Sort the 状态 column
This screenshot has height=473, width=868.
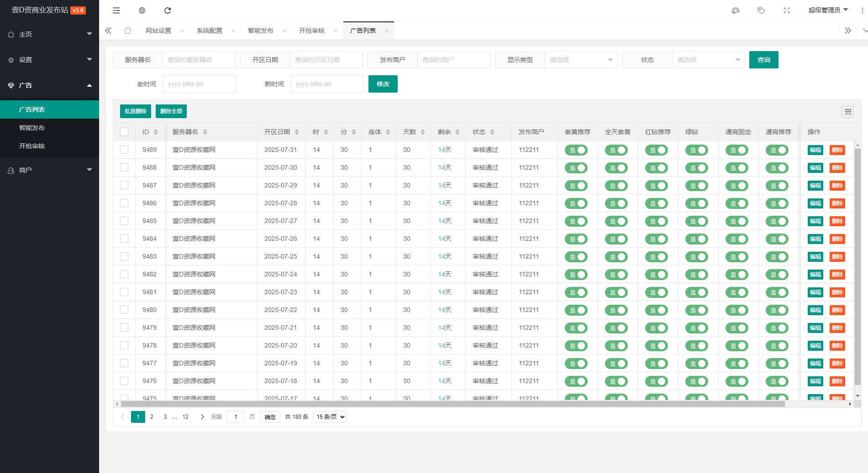492,132
